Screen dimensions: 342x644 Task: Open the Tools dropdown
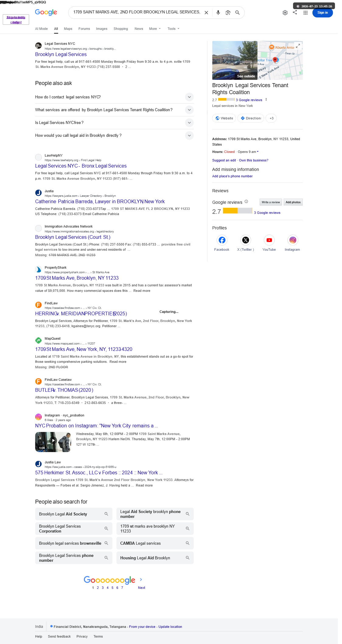point(173,29)
